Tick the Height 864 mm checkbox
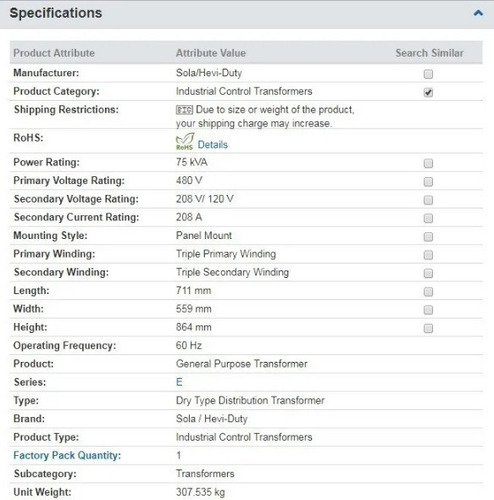This screenshot has height=500, width=494. pos(428,328)
